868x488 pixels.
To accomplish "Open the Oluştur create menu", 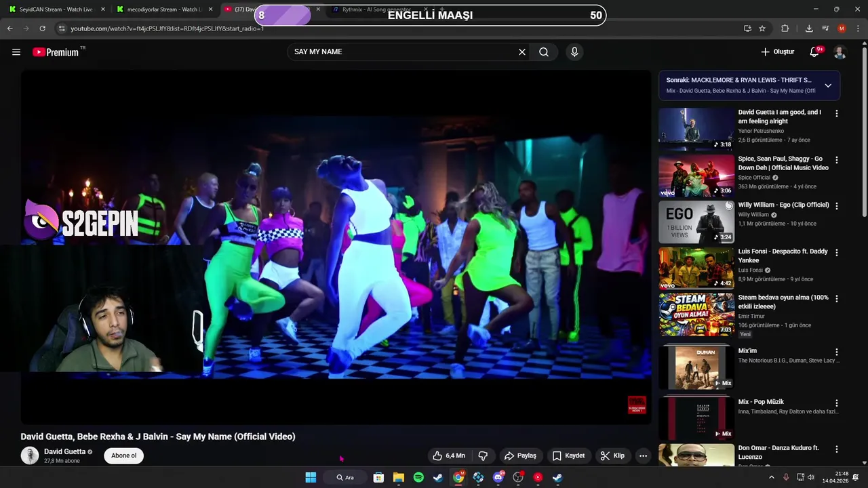I will point(777,52).
